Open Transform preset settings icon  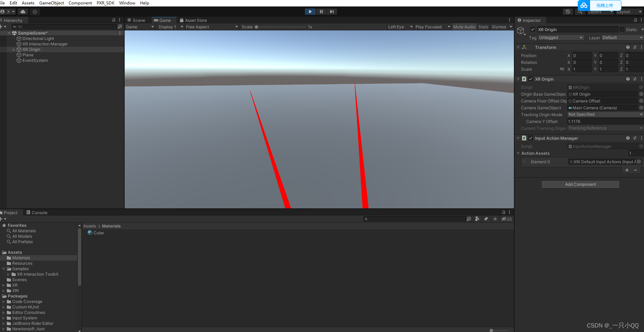(635, 47)
